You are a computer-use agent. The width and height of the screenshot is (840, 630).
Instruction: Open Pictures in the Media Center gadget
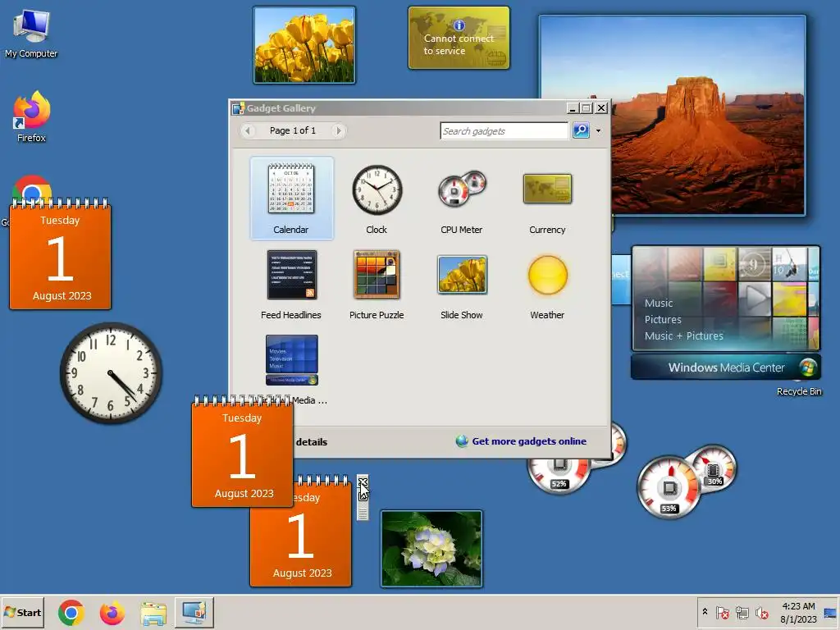663,319
